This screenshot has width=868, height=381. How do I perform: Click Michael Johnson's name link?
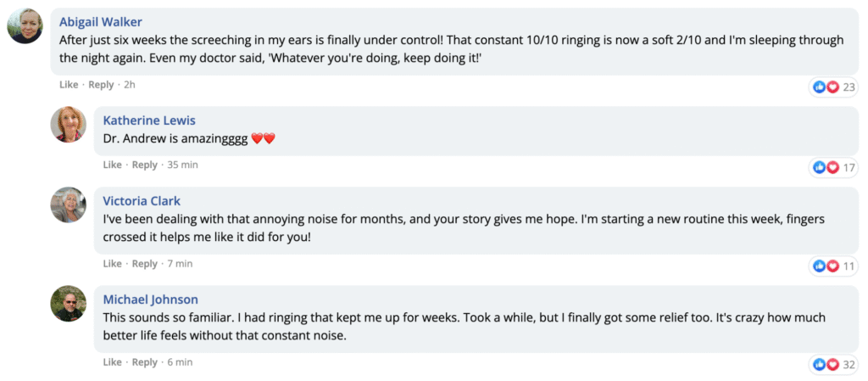151,300
